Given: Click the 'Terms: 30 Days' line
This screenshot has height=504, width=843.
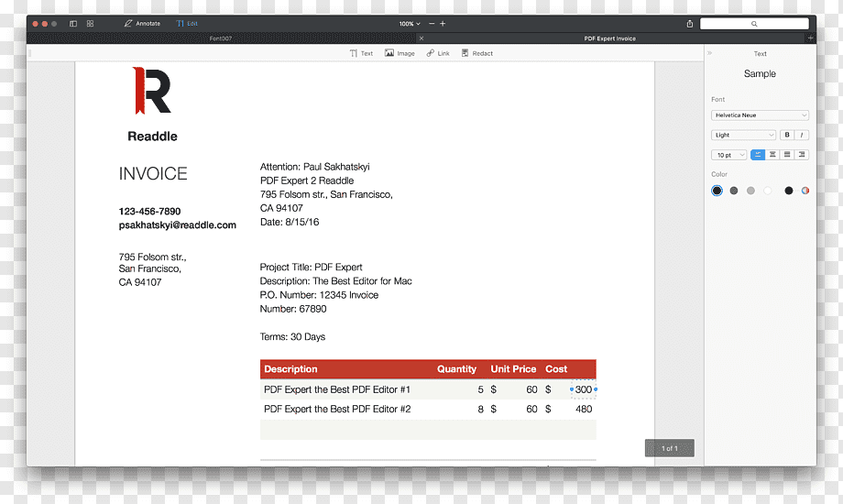Looking at the screenshot, I should (292, 336).
